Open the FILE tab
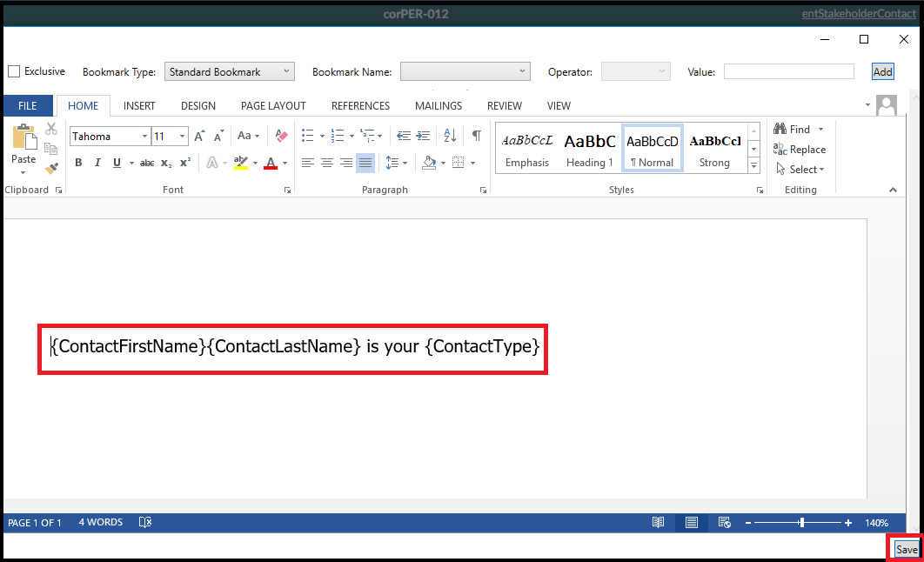924x562 pixels. 28,106
